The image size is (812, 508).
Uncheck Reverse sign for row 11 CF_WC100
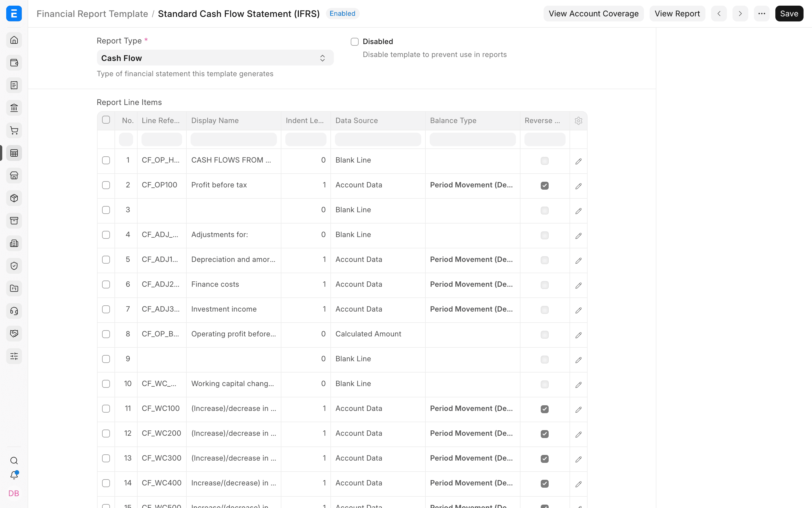pyautogui.click(x=545, y=409)
